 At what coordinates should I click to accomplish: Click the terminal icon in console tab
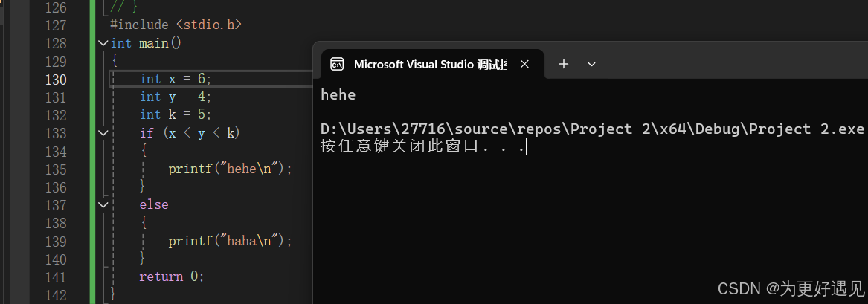click(x=337, y=64)
